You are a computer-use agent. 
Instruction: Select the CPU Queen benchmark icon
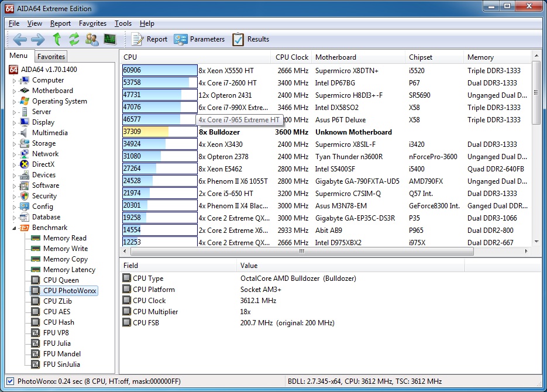[x=36, y=280]
